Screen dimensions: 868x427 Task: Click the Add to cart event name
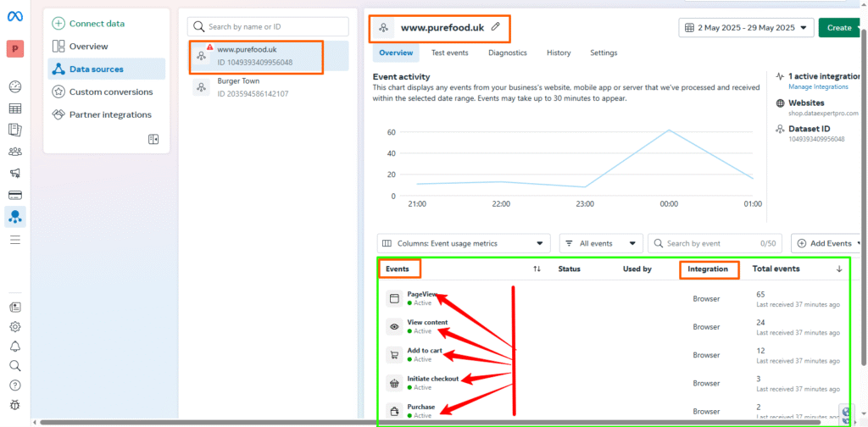click(x=425, y=351)
